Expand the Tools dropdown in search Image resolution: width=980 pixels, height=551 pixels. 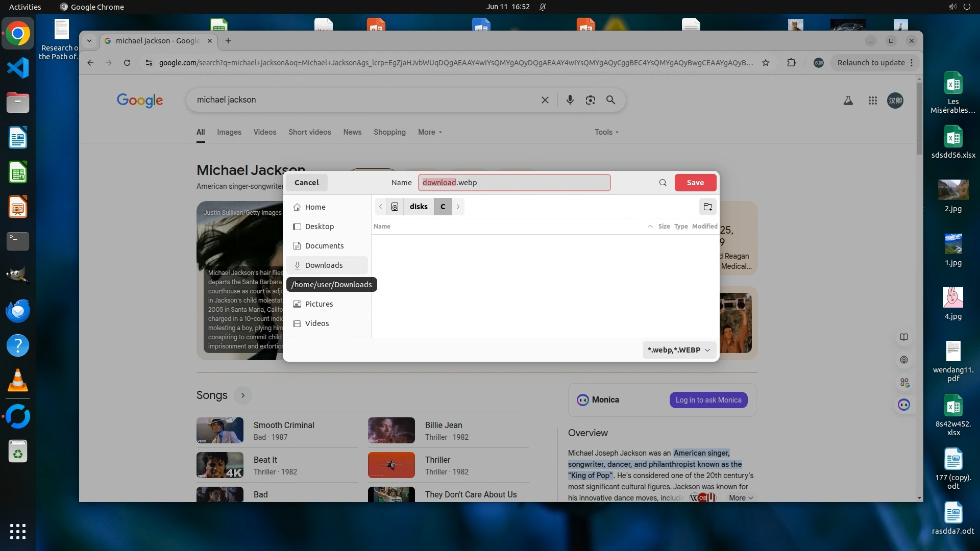[606, 132]
